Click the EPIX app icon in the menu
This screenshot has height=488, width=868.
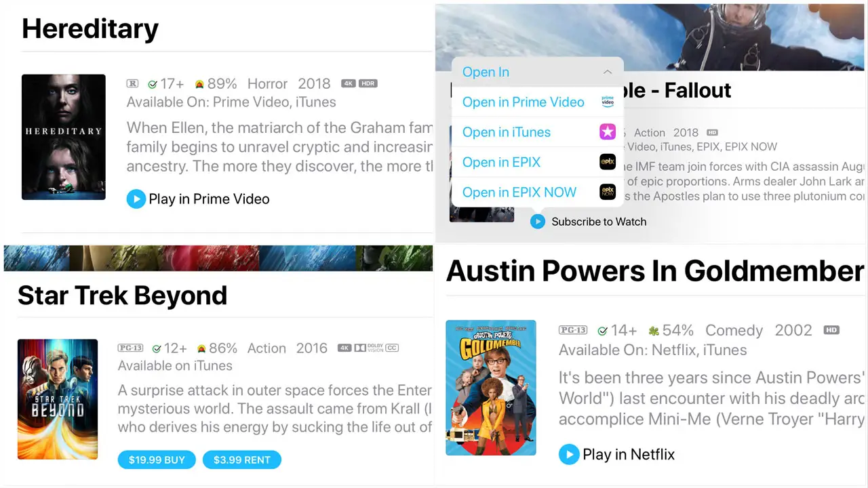(608, 162)
